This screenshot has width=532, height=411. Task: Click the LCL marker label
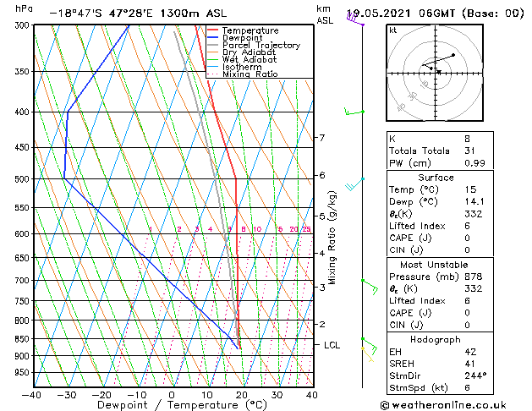[332, 345]
